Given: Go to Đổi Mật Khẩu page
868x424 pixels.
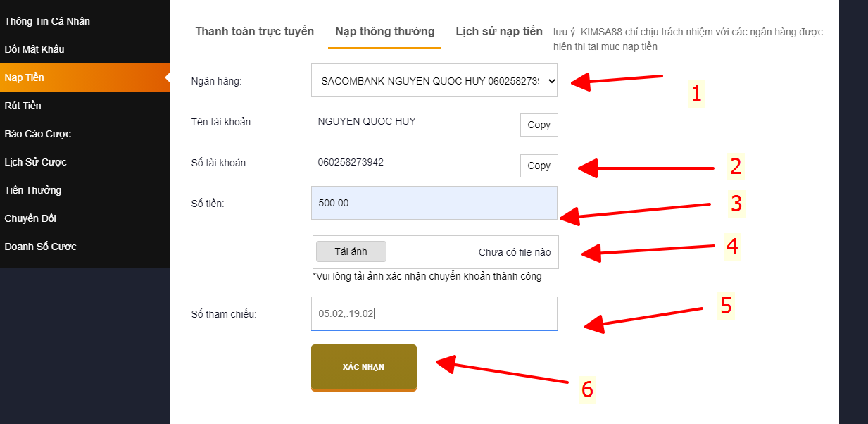Looking at the screenshot, I should point(34,49).
